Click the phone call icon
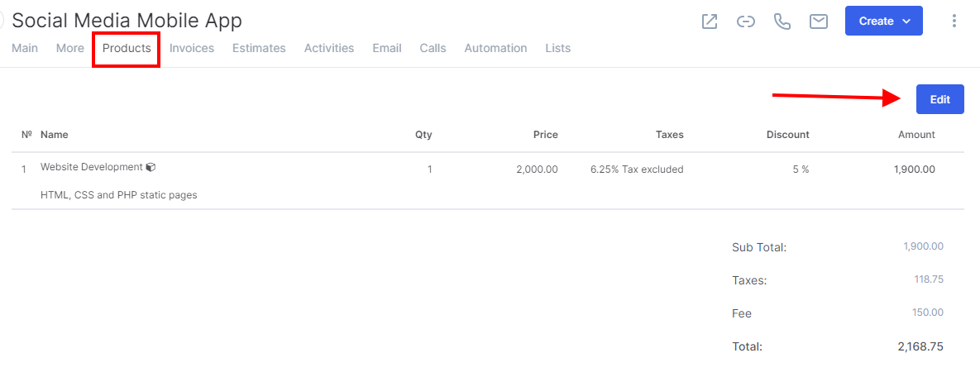Image resolution: width=980 pixels, height=377 pixels. (782, 21)
